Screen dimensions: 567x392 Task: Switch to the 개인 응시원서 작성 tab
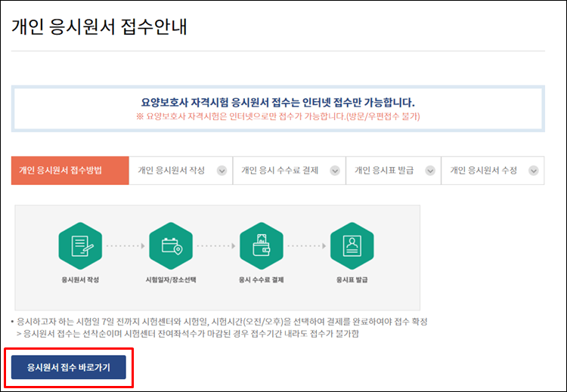click(x=172, y=171)
